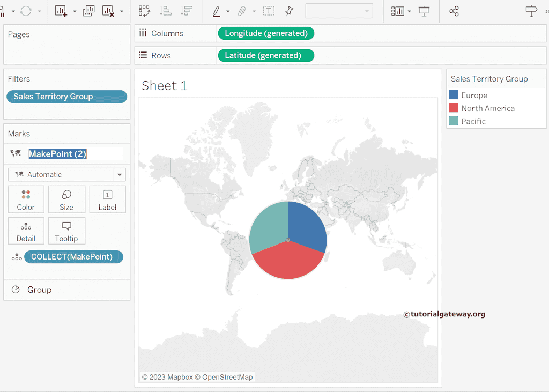Viewport: 549px width, 392px height.
Task: Click the Sheet 1 title
Action: pos(165,86)
